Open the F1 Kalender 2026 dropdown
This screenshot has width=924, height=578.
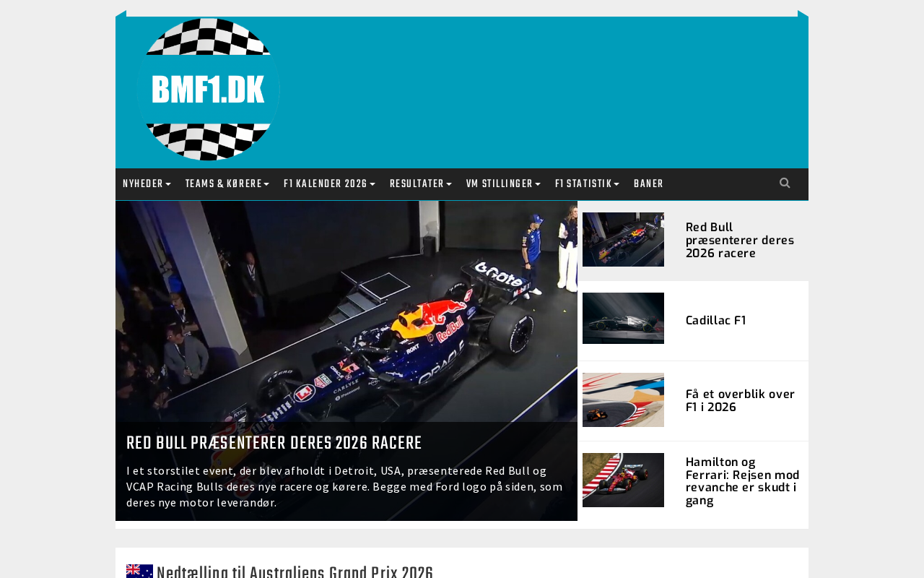pos(330,184)
